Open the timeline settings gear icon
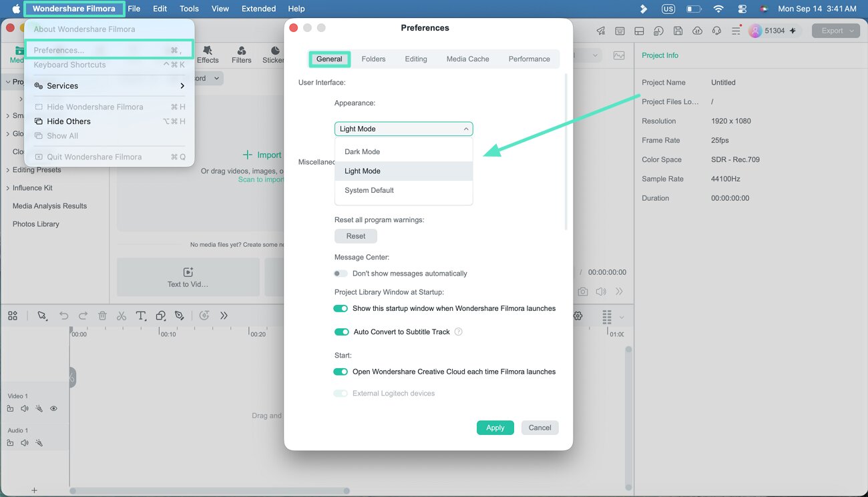The height and width of the screenshot is (497, 868). click(578, 316)
